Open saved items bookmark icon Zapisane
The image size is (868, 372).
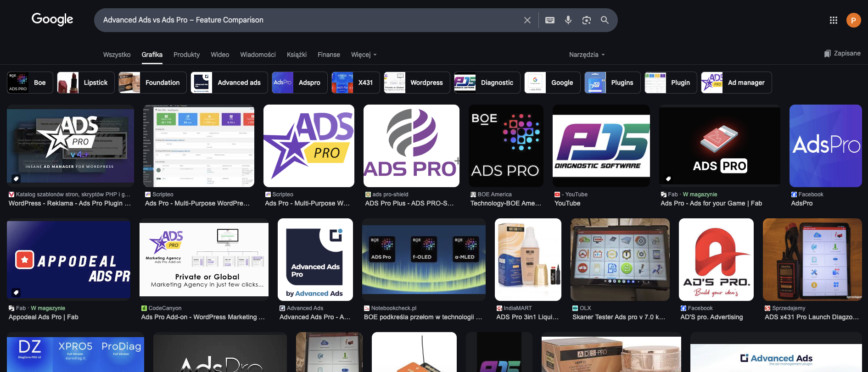842,53
